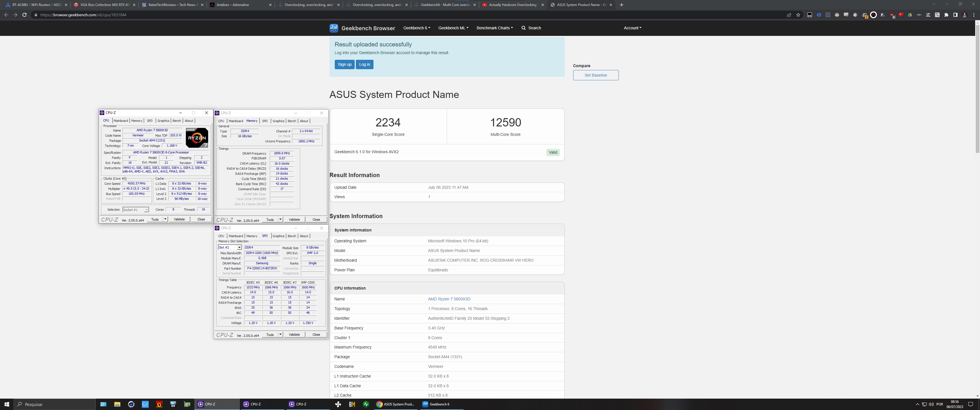Click Validate in the CPU-Z CPU window
This screenshot has width=980, height=410.
coord(179,219)
